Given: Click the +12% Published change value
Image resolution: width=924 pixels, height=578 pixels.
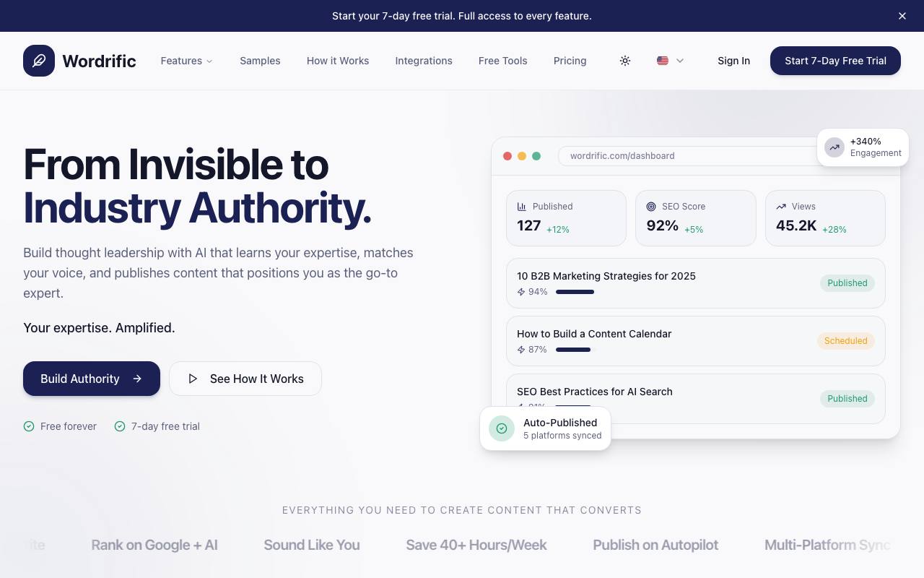Looking at the screenshot, I should click(x=558, y=230).
